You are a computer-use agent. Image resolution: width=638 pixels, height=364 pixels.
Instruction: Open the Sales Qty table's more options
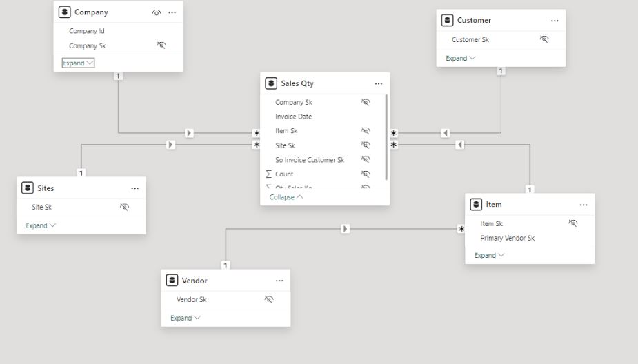click(x=379, y=84)
